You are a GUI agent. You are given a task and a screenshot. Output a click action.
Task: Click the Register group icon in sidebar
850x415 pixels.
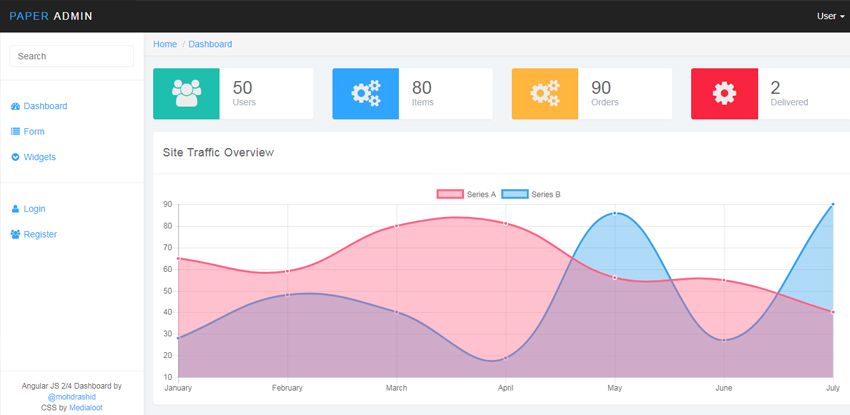click(15, 234)
